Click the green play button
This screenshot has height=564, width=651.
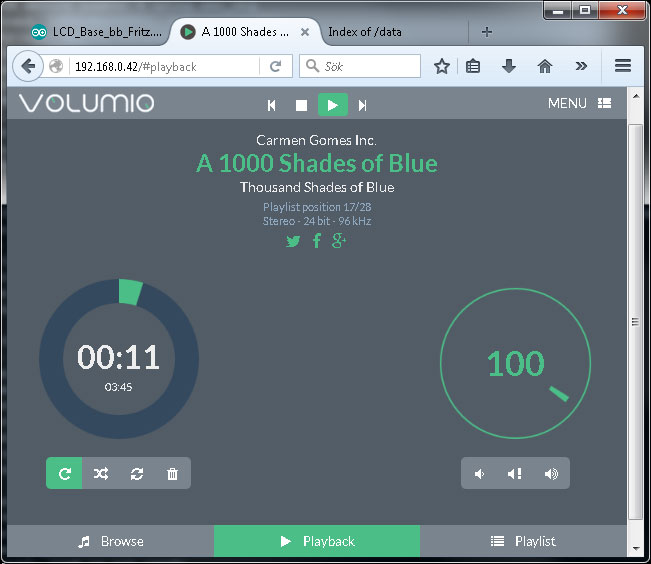pos(333,105)
